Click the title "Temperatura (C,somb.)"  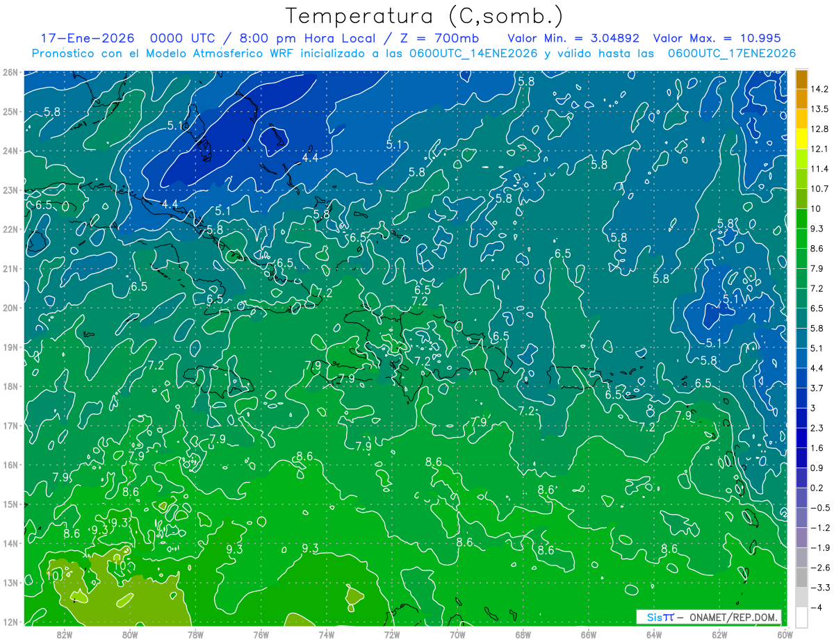(425, 16)
